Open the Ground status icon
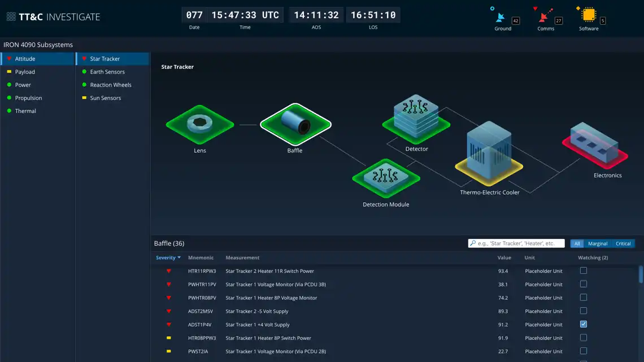This screenshot has width=644, height=362. (500, 17)
